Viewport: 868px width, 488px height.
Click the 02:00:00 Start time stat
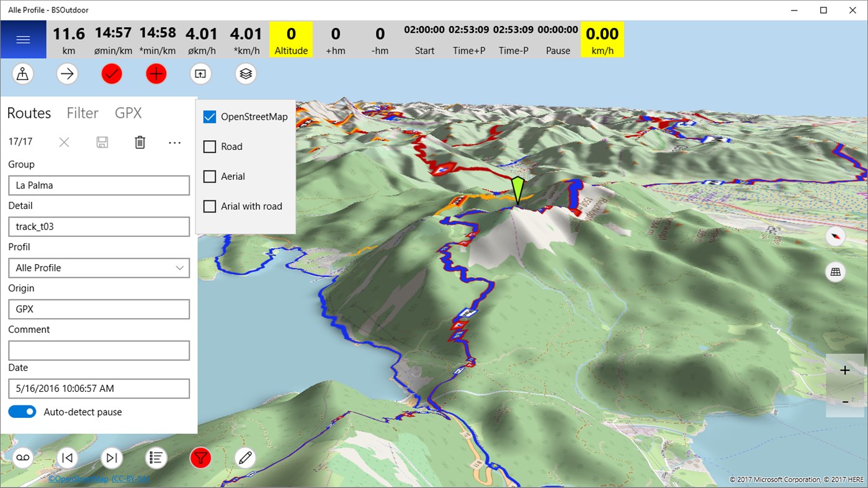[x=424, y=40]
